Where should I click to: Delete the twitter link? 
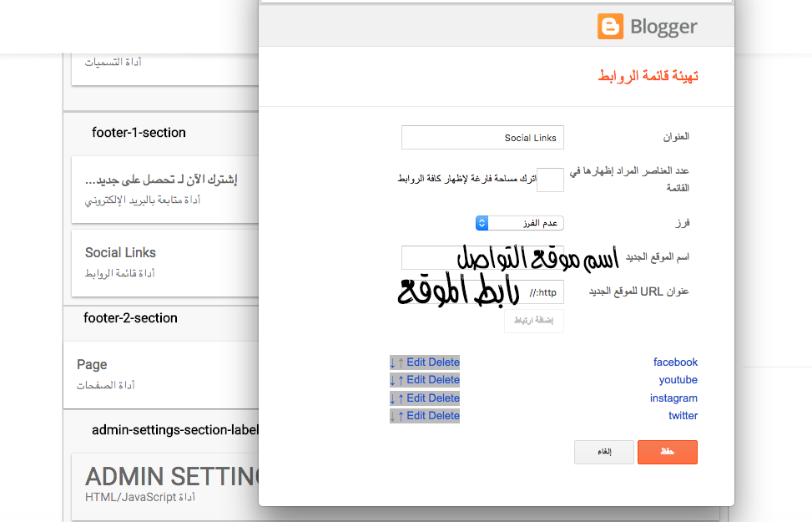443,415
